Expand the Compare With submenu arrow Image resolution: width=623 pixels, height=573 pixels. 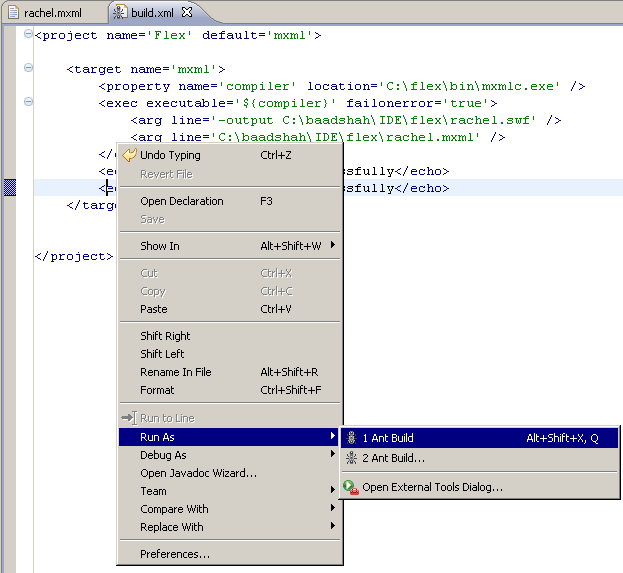point(333,508)
